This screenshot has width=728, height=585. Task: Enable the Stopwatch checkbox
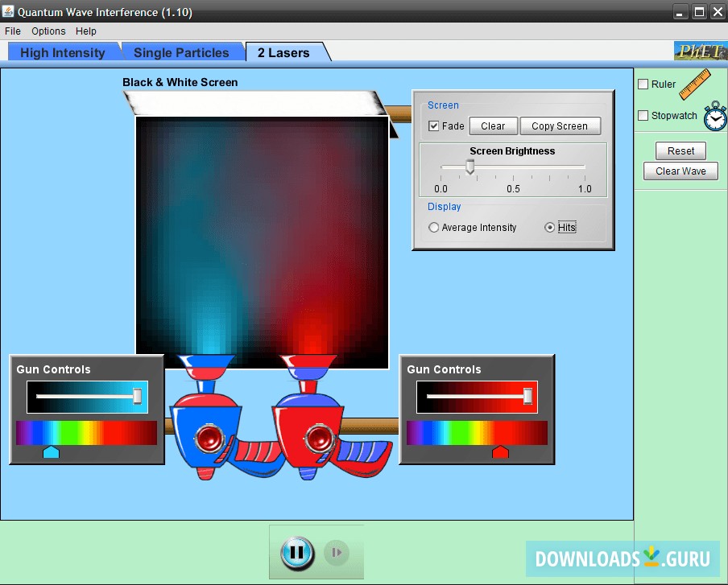point(643,116)
